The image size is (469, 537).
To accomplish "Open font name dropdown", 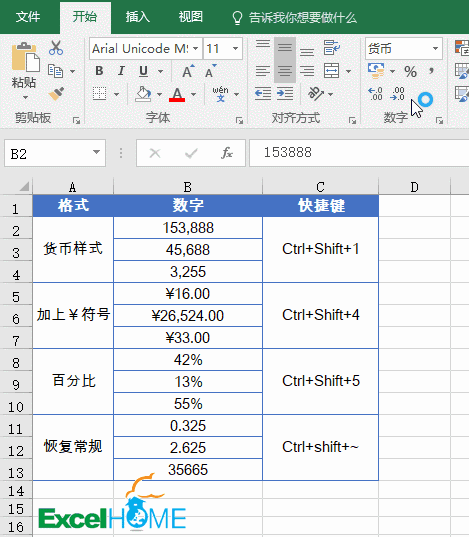I will [x=196, y=48].
